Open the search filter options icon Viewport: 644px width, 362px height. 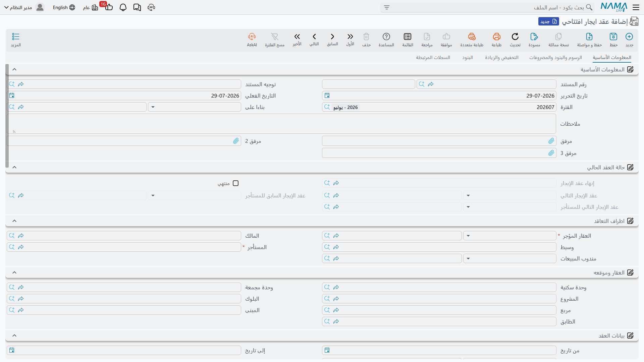click(x=387, y=7)
